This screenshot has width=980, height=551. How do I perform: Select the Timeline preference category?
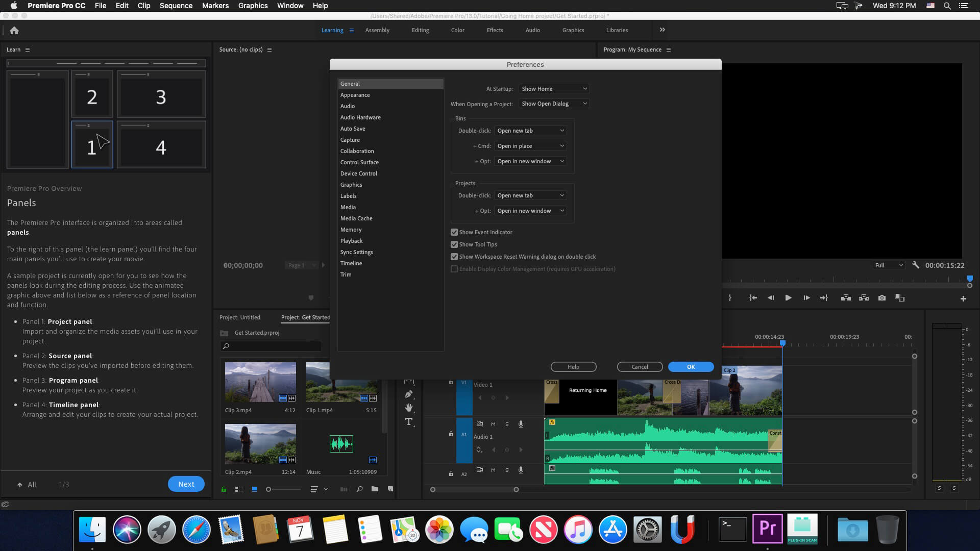(x=351, y=262)
